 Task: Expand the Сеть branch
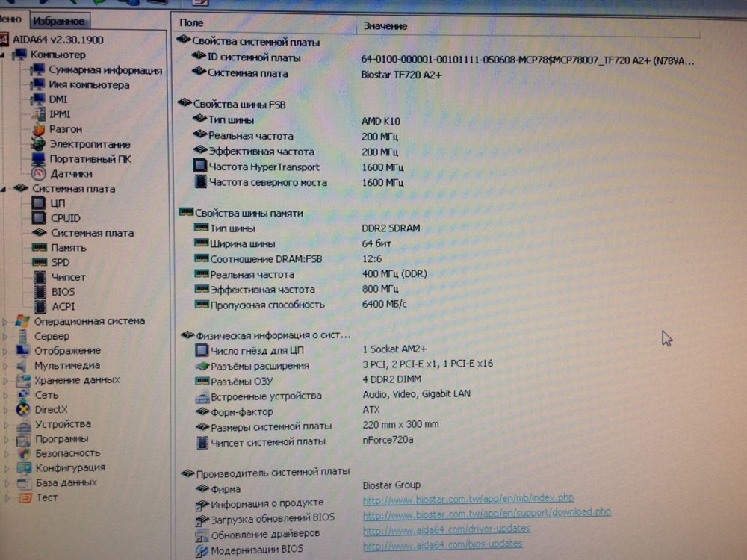click(6, 396)
